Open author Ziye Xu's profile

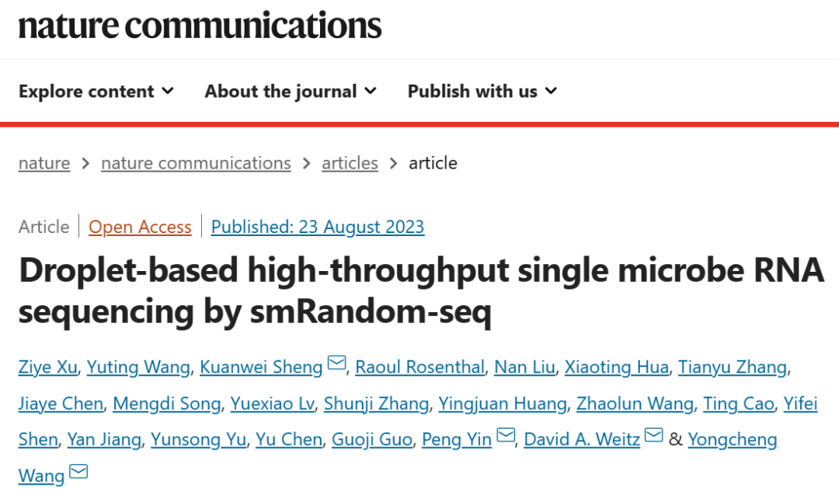(47, 367)
